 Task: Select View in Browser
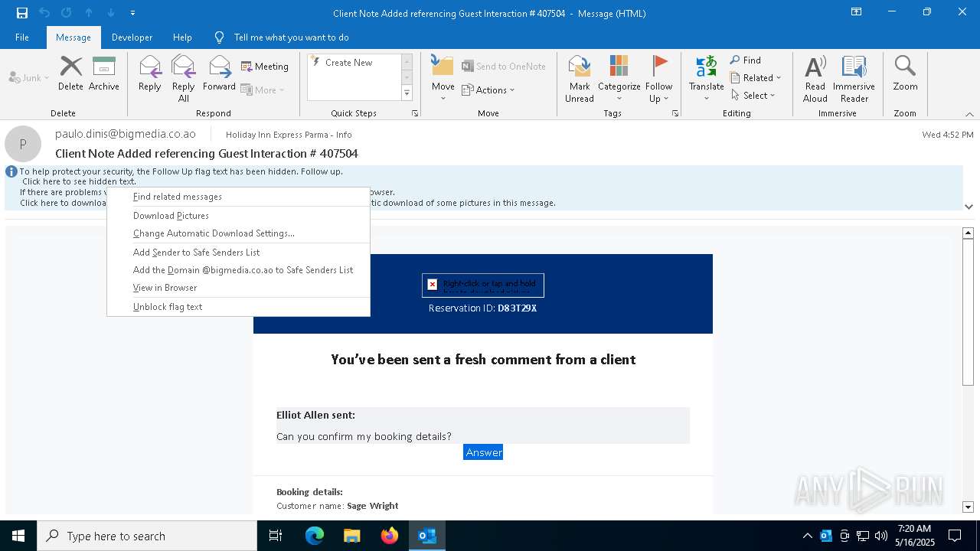(238, 288)
